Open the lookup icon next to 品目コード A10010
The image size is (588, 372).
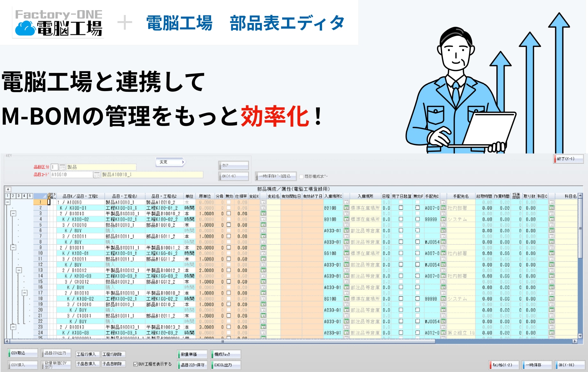coord(97,175)
